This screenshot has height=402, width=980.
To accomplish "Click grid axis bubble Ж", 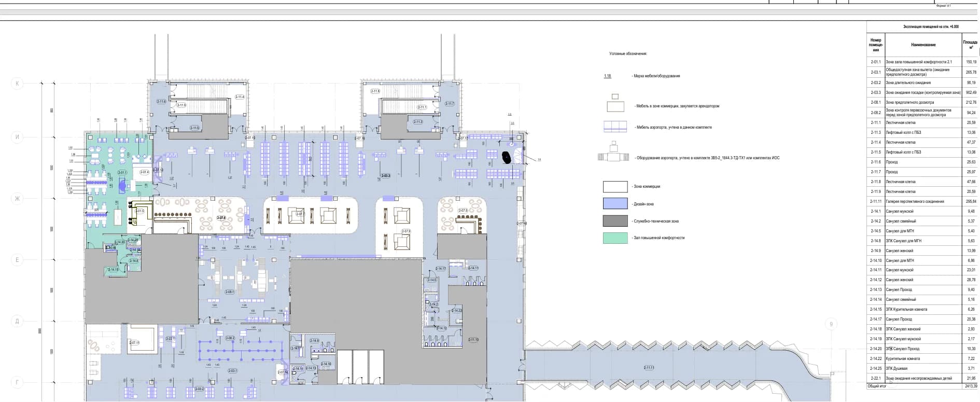I will coord(17,198).
